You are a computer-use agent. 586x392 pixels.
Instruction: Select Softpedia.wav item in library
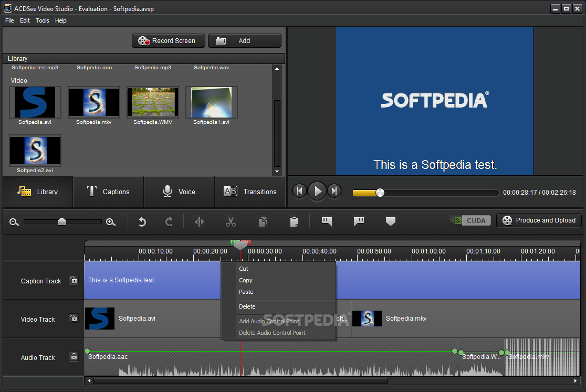pyautogui.click(x=212, y=68)
